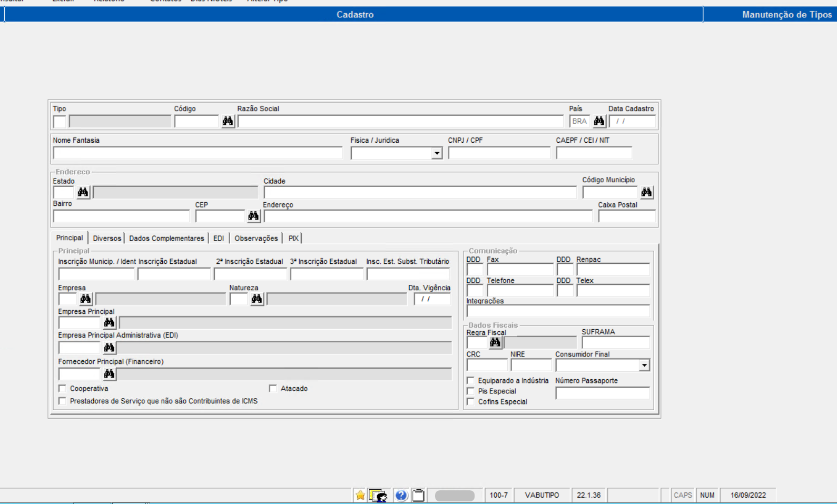
Task: Focus the Telefone number field
Action: tap(520, 291)
